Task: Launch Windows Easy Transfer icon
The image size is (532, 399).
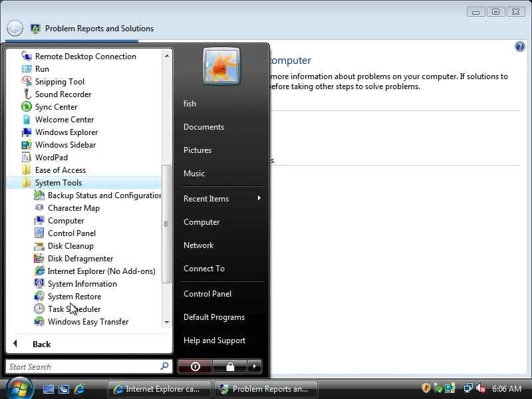Action: (x=39, y=321)
